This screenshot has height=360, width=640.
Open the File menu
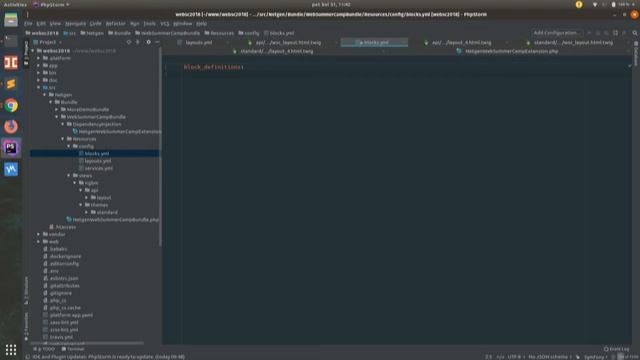(28, 24)
